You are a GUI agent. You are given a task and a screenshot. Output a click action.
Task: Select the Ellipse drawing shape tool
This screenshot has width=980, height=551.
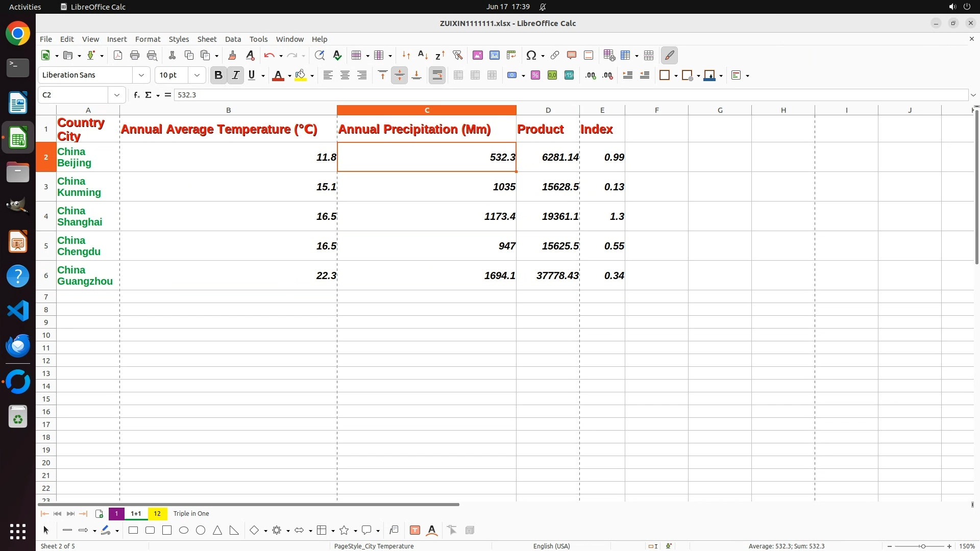tap(184, 531)
